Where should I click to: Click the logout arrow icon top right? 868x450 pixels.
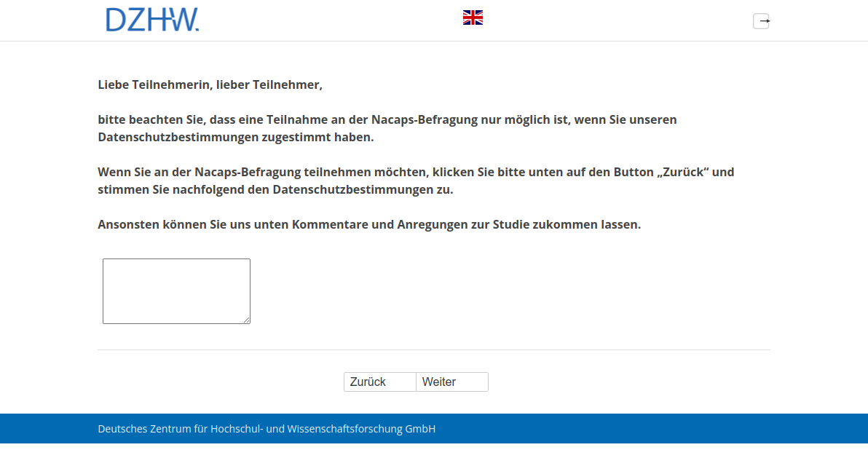(x=762, y=20)
